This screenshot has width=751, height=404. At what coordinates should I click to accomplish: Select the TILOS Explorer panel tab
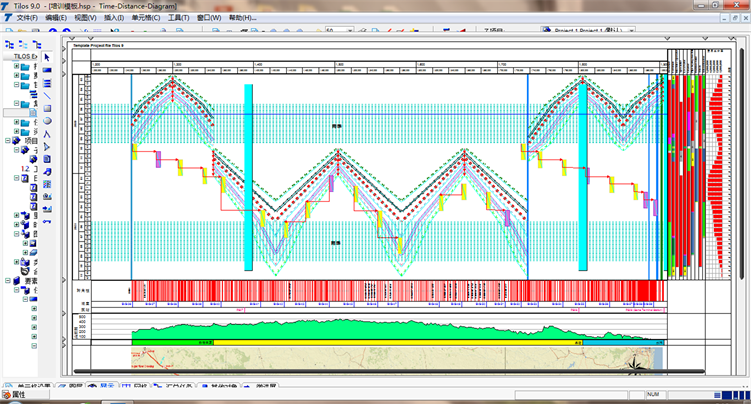coord(23,56)
